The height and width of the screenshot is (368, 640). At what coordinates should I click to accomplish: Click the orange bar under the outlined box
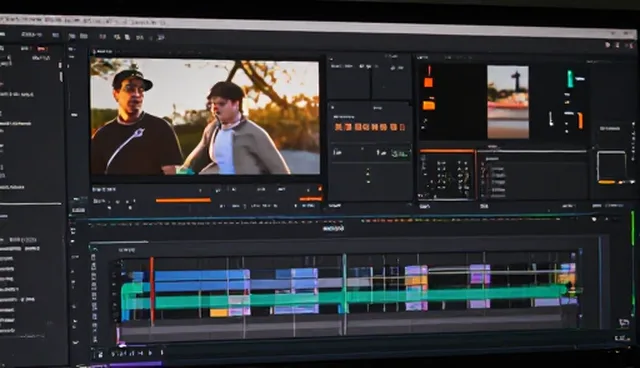click(x=607, y=182)
